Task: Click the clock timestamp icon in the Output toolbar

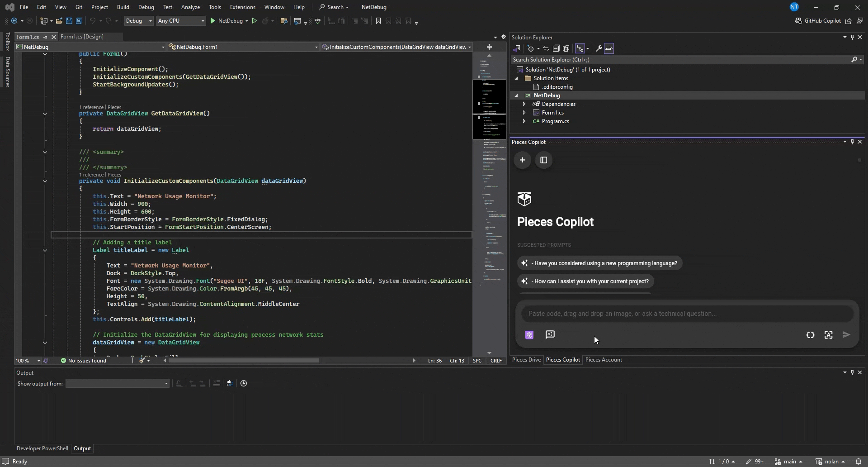Action: pos(244,384)
